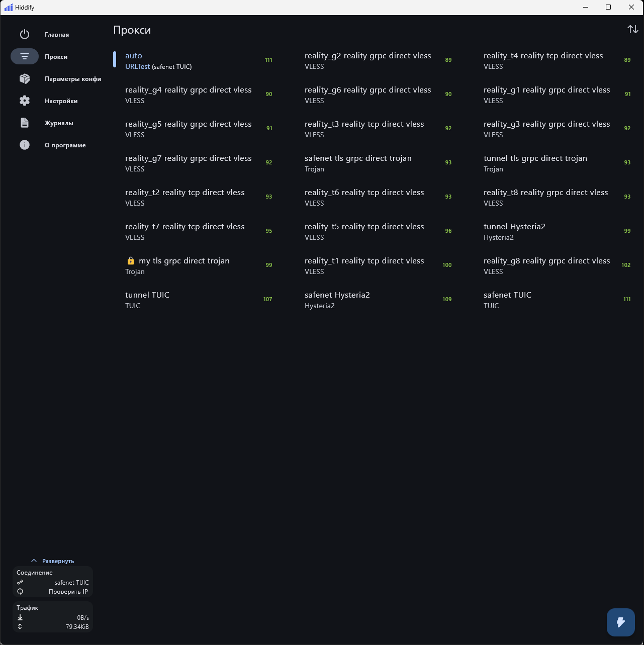The height and width of the screenshot is (645, 644).
Task: Click the lightning bolt URL test button
Action: 621,622
